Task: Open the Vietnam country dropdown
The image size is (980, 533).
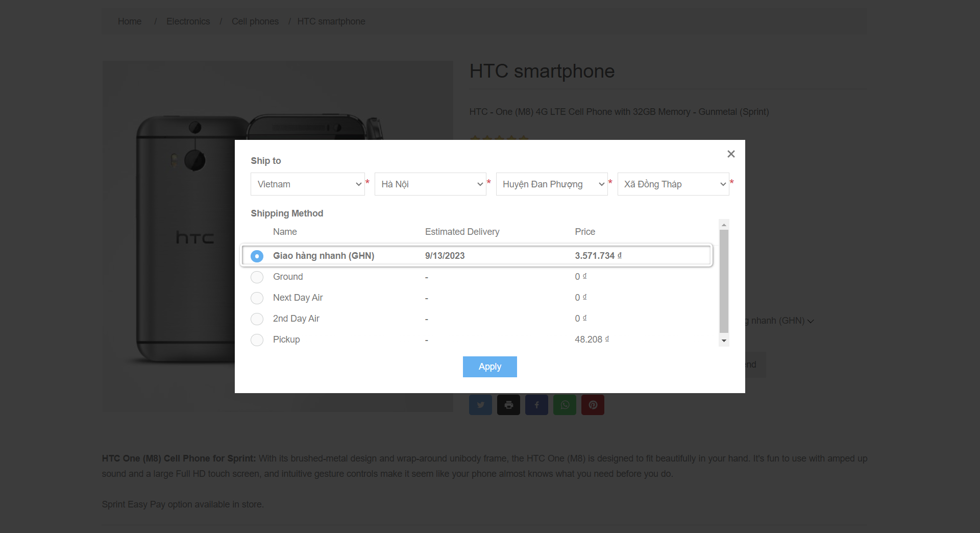Action: coord(308,184)
